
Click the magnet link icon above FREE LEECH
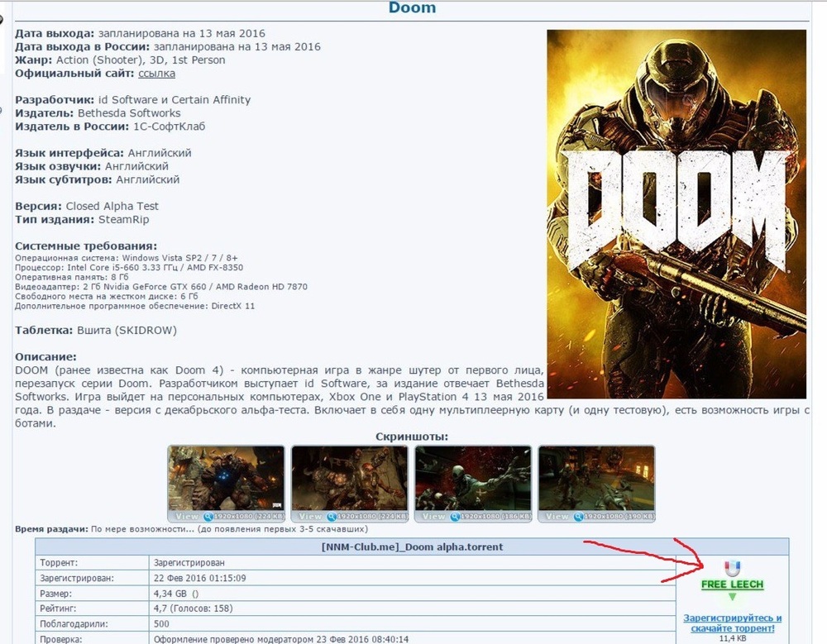point(732,569)
